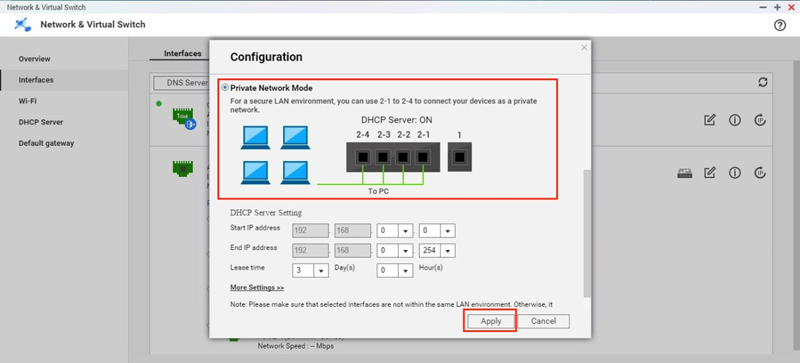
Task: Click the 'DHCP Server Setting' heading
Action: click(x=266, y=212)
